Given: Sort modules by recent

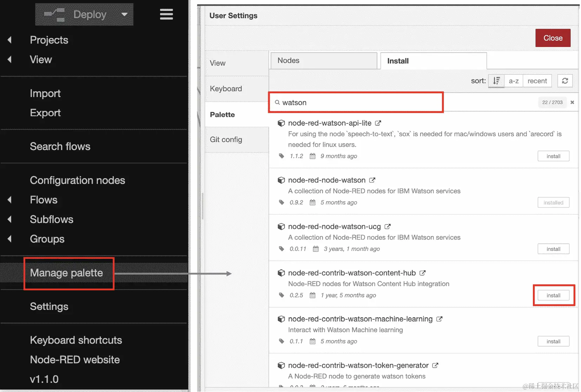Looking at the screenshot, I should tap(537, 81).
